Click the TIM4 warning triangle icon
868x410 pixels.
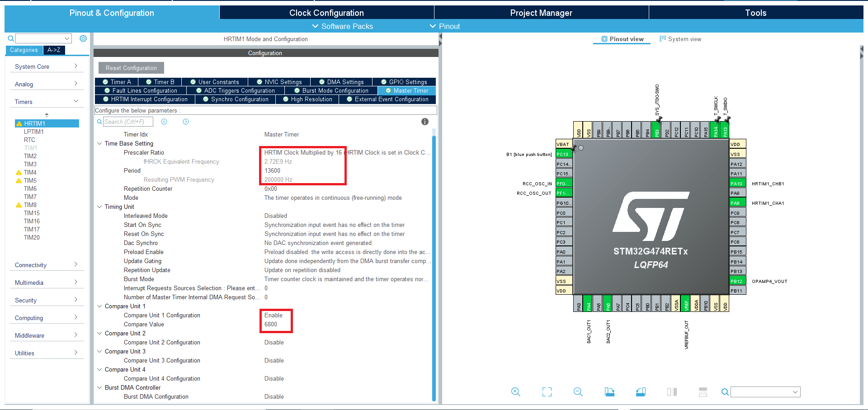[x=19, y=172]
